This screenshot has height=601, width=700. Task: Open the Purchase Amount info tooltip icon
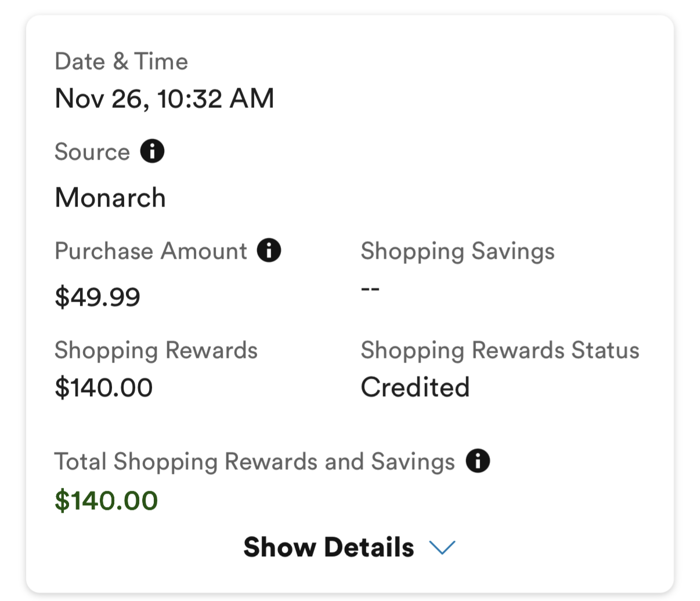click(x=269, y=251)
